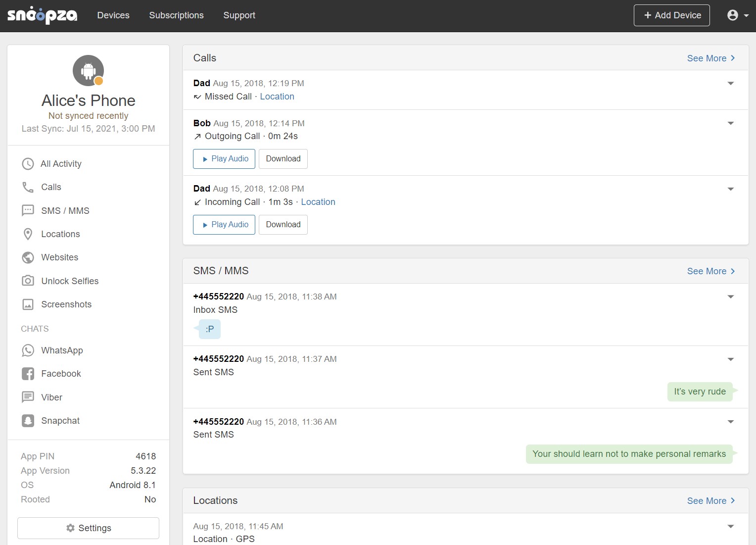The height and width of the screenshot is (545, 756).
Task: Expand Dad's missed call entry arrow
Action: tap(730, 83)
